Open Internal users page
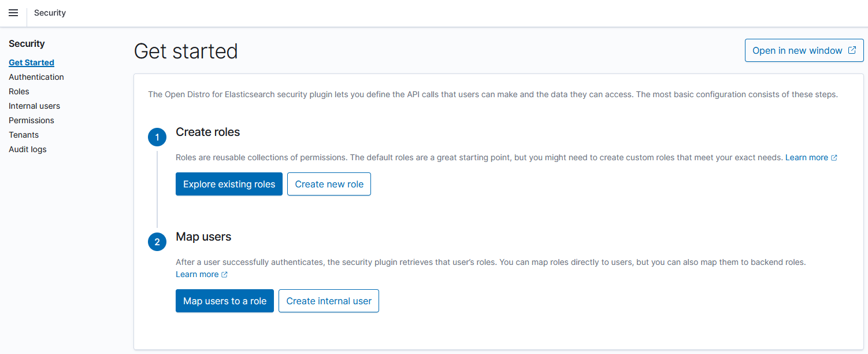Viewport: 868px width, 354px height. pos(34,106)
